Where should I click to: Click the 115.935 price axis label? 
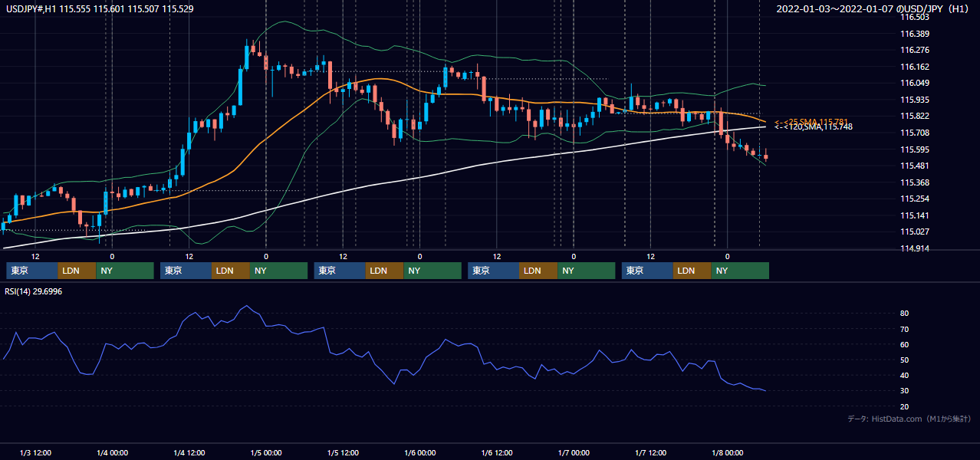tap(914, 100)
